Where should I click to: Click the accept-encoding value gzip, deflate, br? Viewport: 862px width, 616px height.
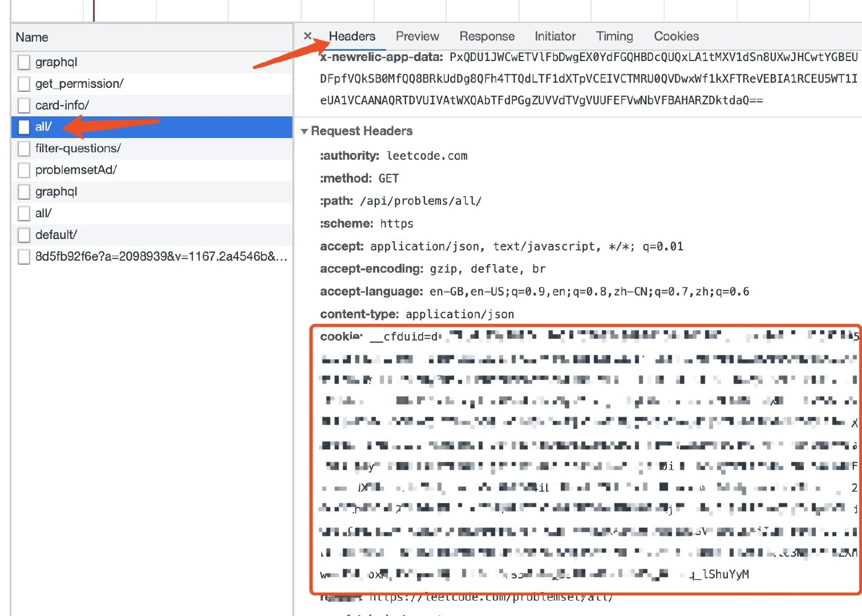pyautogui.click(x=488, y=269)
